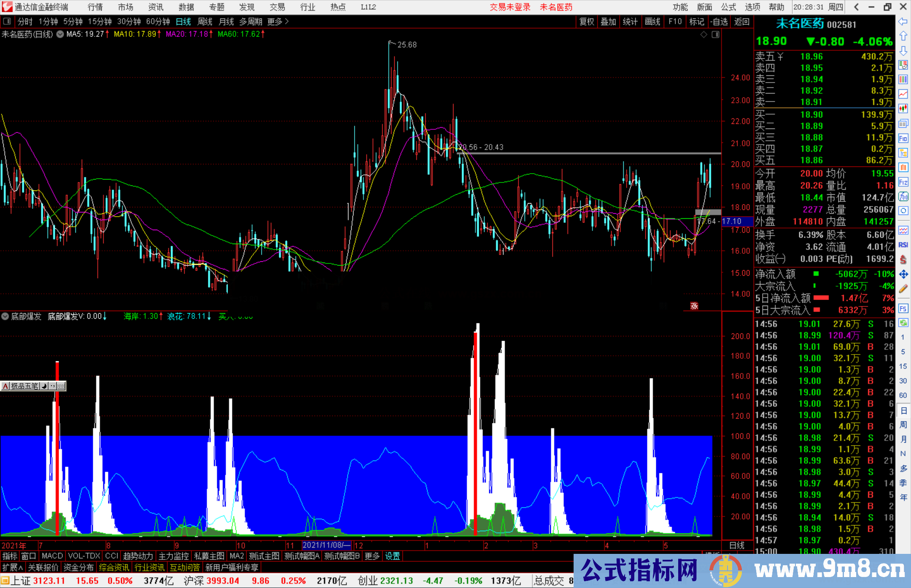Expand the 底部爆发 indicator dropdown arrow

pyautogui.click(x=5, y=316)
